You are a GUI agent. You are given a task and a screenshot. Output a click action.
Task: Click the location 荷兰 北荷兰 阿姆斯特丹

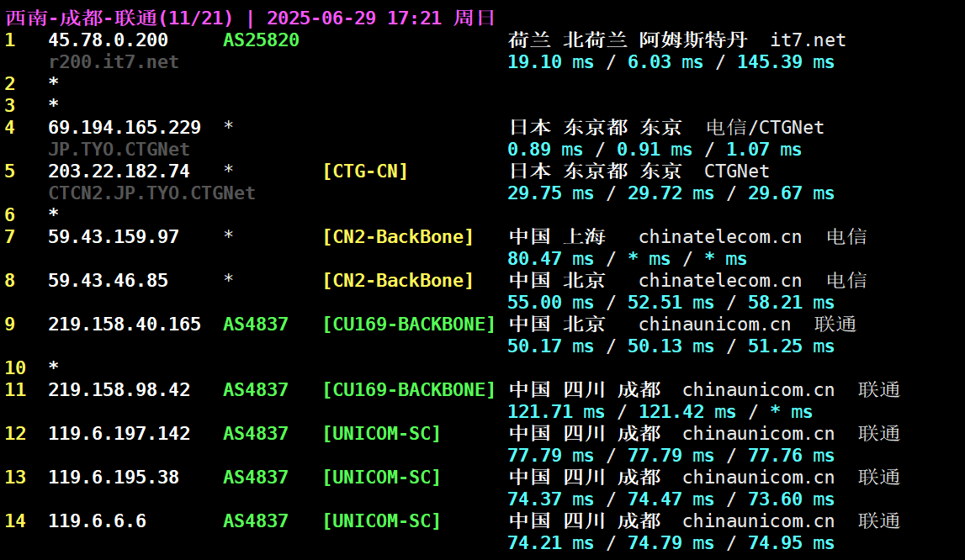628,40
